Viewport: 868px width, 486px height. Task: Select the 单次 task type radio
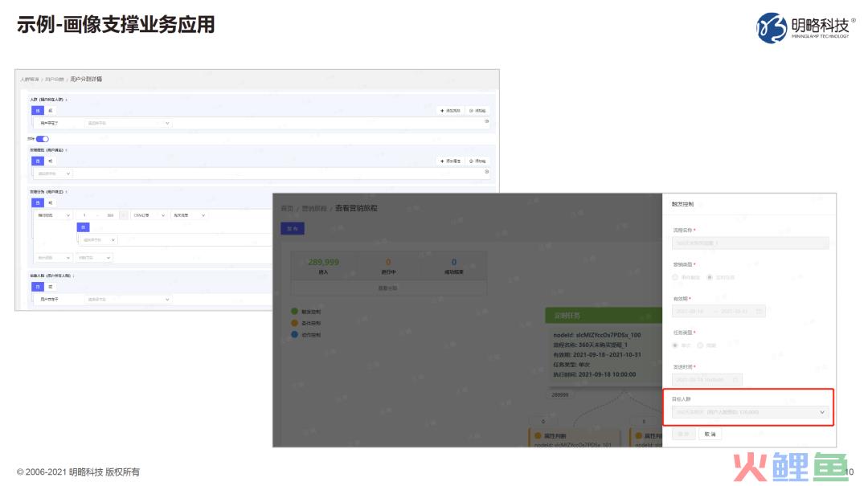point(675,345)
